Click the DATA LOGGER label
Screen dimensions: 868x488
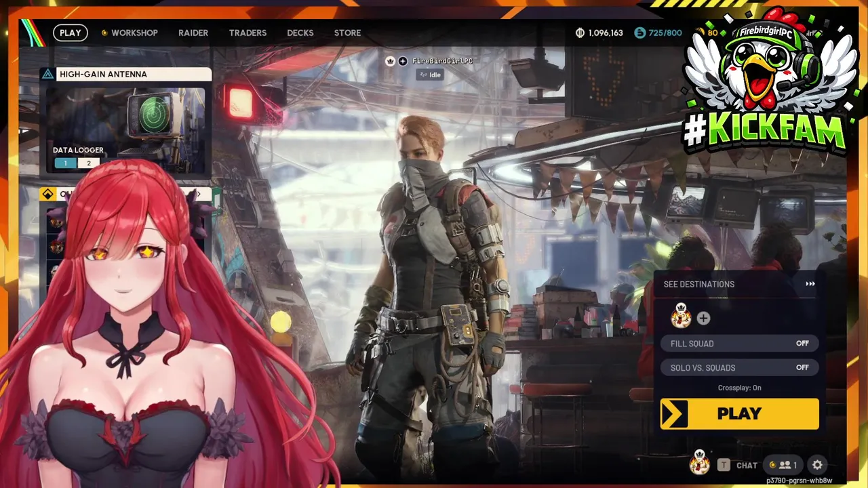tap(78, 150)
